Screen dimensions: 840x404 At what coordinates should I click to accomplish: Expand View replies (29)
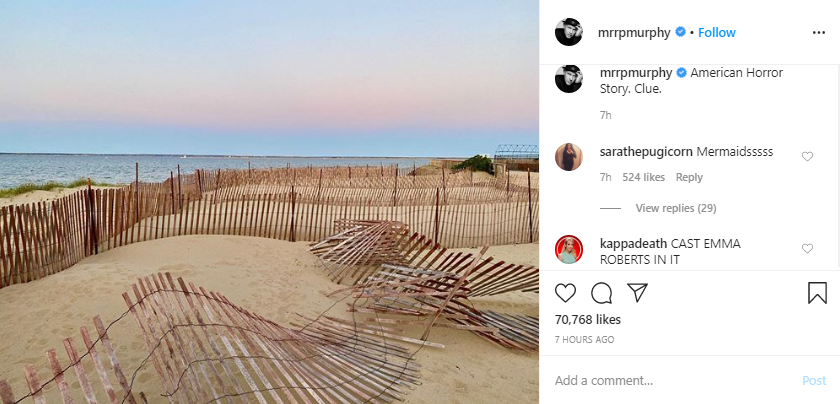pos(676,208)
